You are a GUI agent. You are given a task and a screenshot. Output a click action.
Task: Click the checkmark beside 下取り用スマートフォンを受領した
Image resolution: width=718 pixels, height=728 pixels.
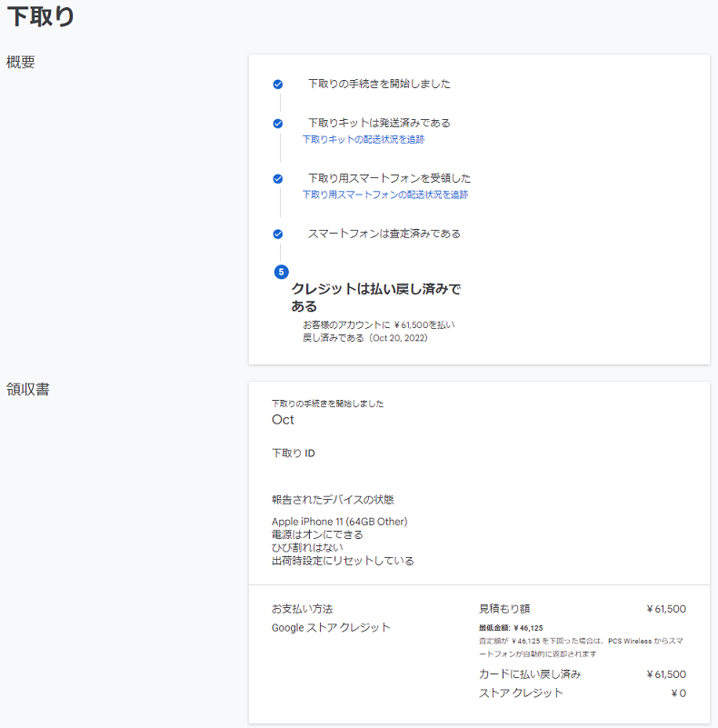tap(278, 179)
